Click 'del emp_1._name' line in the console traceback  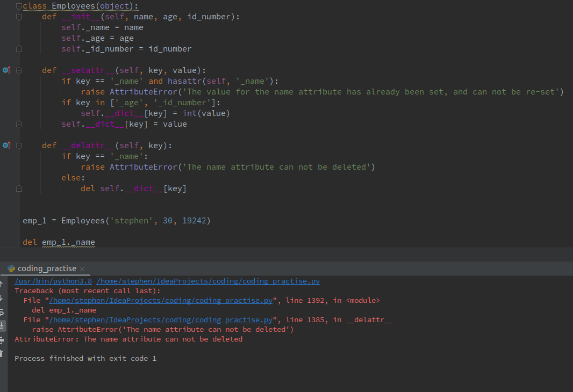pyautogui.click(x=64, y=310)
